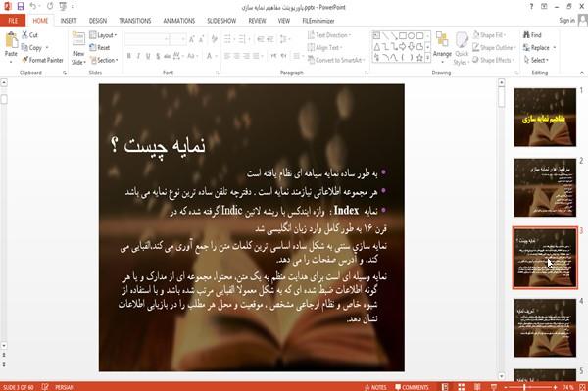
Task: Toggle Bold formatting button
Action: point(129,56)
